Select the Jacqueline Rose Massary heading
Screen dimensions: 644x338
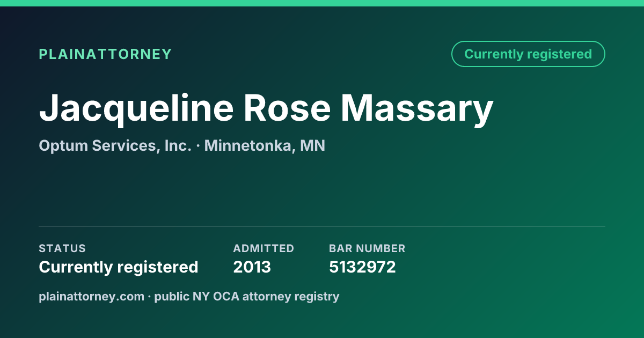[266, 109]
